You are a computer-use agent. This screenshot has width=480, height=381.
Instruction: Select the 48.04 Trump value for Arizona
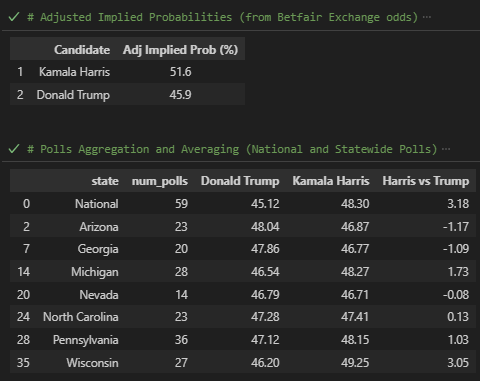pos(265,227)
